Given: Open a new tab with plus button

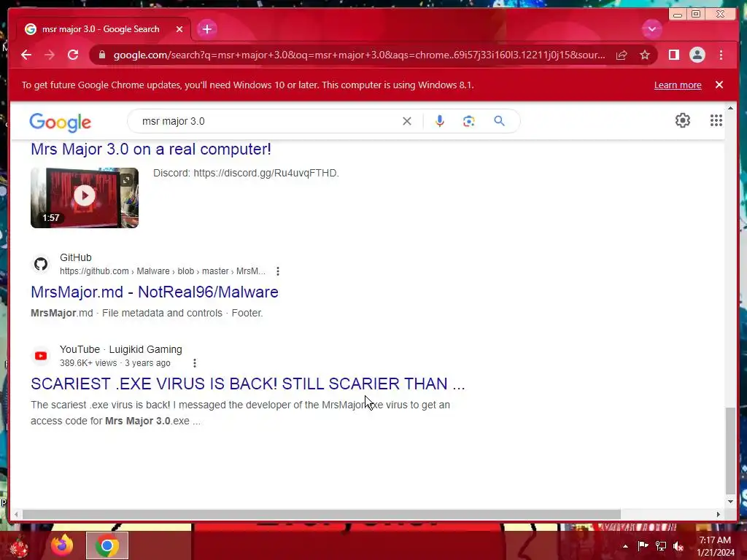Looking at the screenshot, I should 206,29.
